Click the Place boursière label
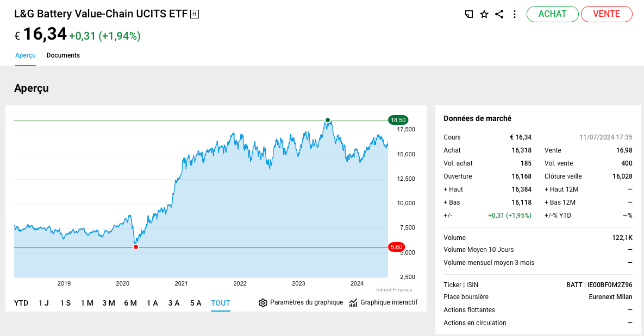Screen dimensions: 644x336 466,297
